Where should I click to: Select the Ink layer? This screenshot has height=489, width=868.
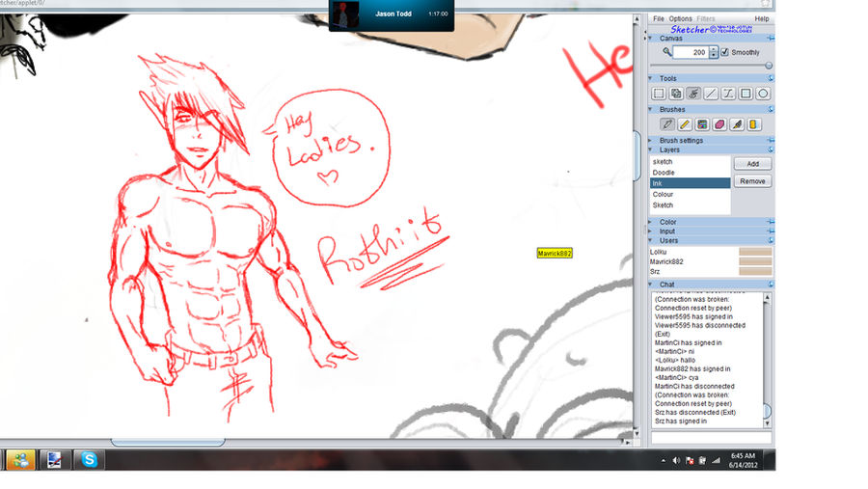[x=691, y=183]
